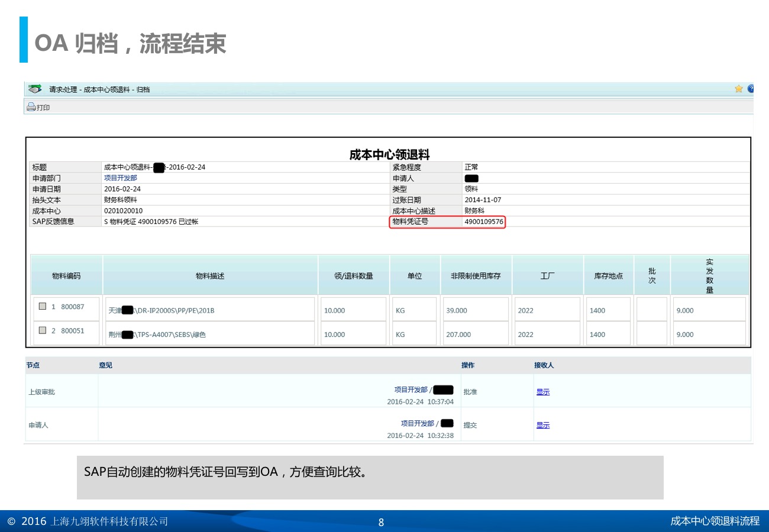Select the 物料凭证号 value 4900109576
The image size is (769, 532).
click(484, 222)
